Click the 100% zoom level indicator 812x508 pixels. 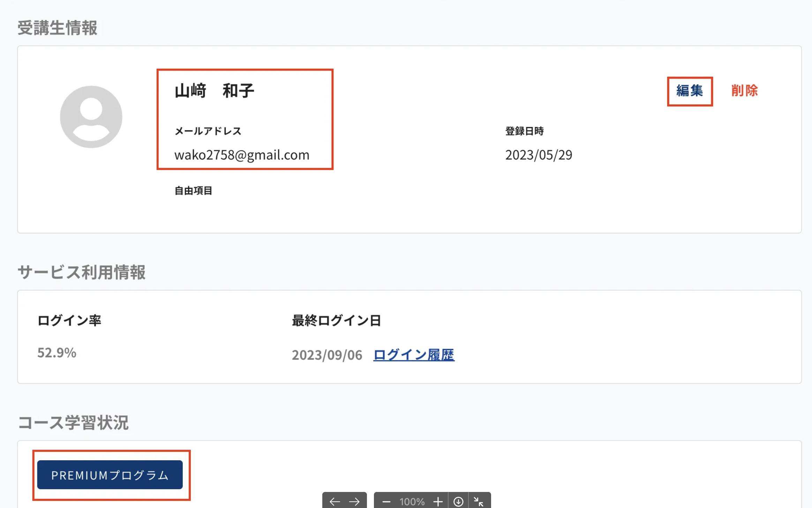tap(412, 502)
